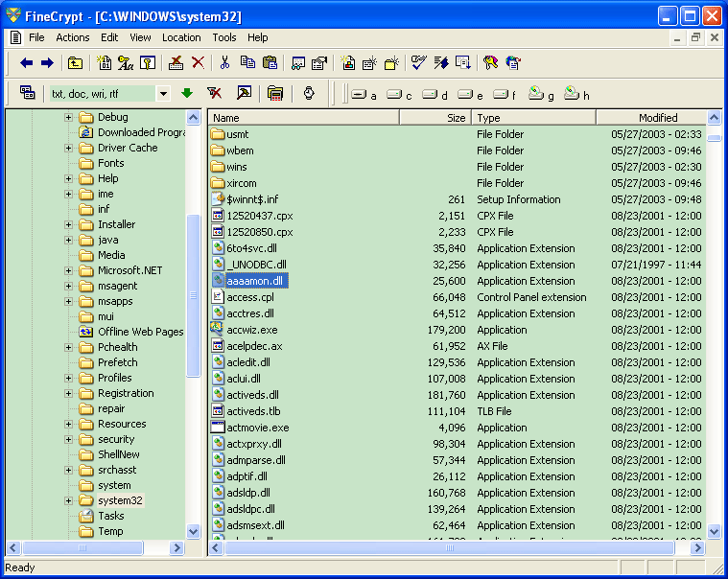Click the red X delete icon
The height and width of the screenshot is (579, 728).
(199, 62)
